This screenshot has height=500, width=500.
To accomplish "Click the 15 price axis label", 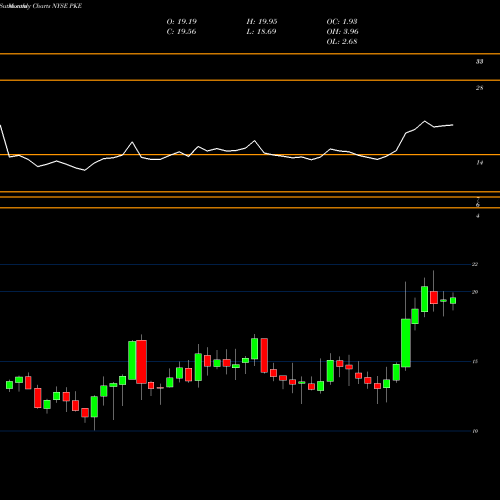I will [x=475, y=362].
